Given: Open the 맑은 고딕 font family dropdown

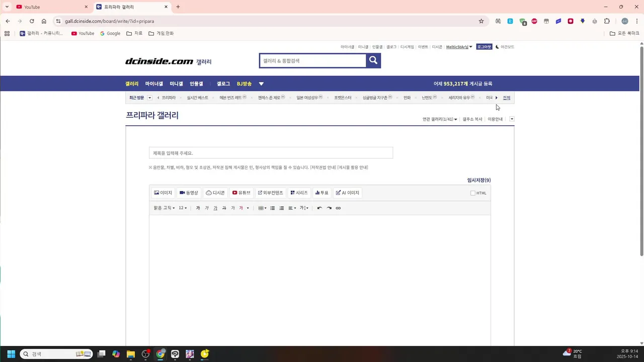Looking at the screenshot, I should pos(164,208).
